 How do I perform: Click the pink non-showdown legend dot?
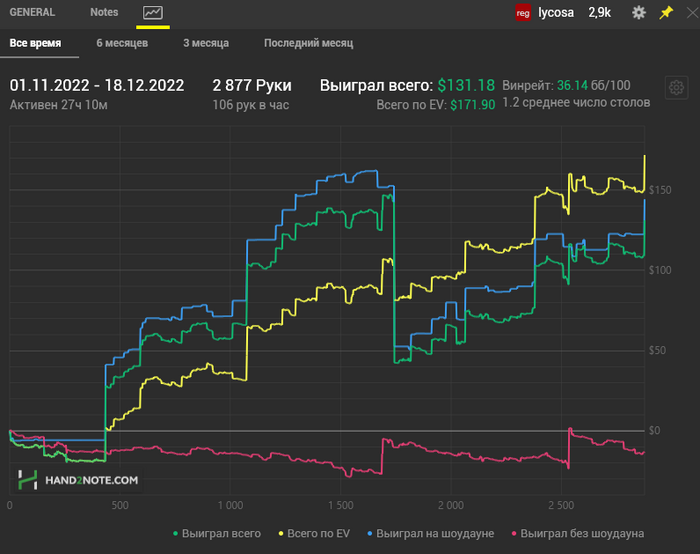[x=514, y=533]
